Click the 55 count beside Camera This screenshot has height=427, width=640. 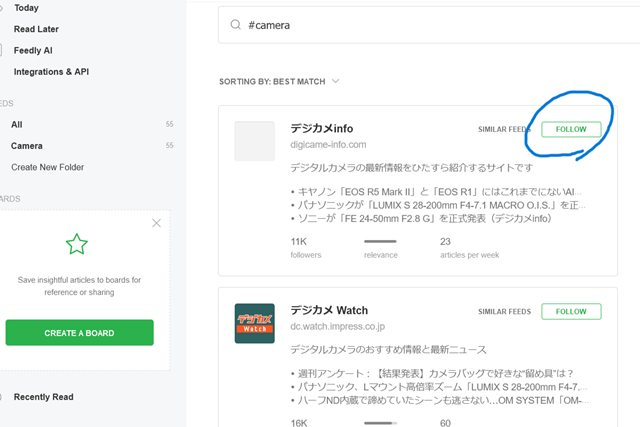[169, 145]
